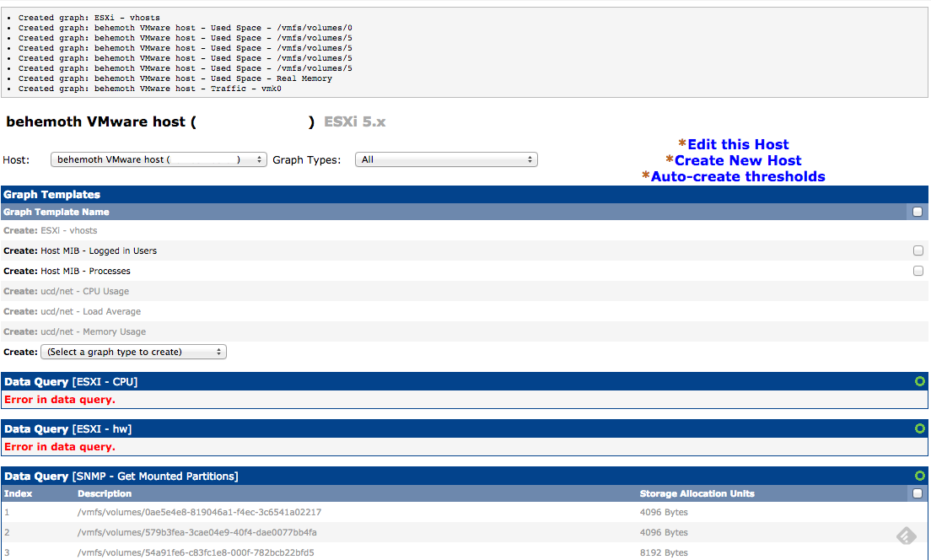Click Error in data query under ESXI - CPU
931x560 pixels.
(60, 400)
